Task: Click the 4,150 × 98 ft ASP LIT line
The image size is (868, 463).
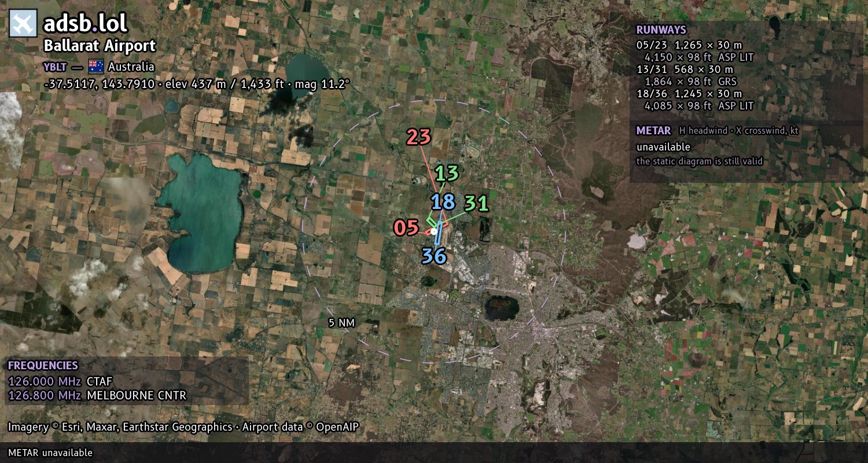Action: pos(699,57)
